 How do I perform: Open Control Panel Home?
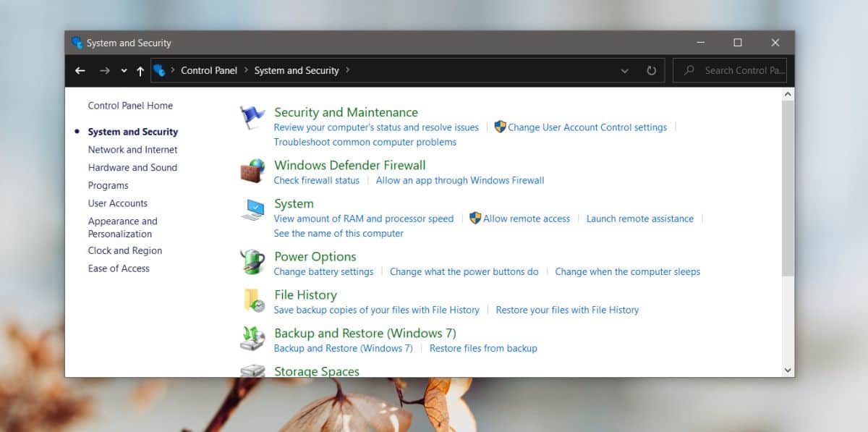(x=130, y=106)
